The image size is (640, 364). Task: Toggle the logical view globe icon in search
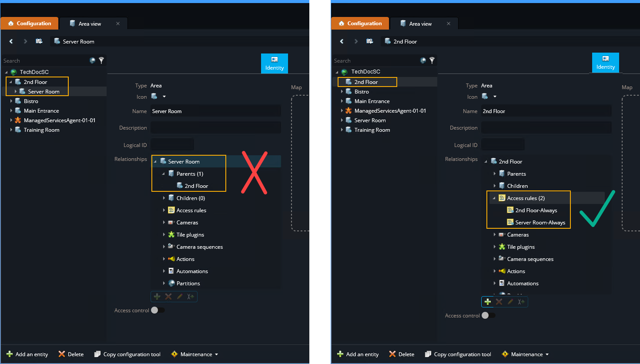pos(93,60)
